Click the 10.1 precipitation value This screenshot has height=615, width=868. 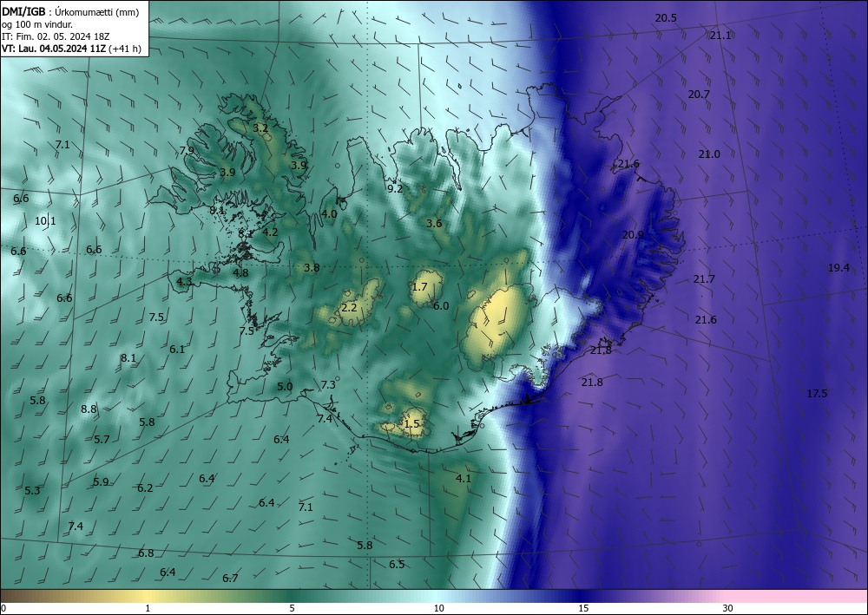pos(45,221)
